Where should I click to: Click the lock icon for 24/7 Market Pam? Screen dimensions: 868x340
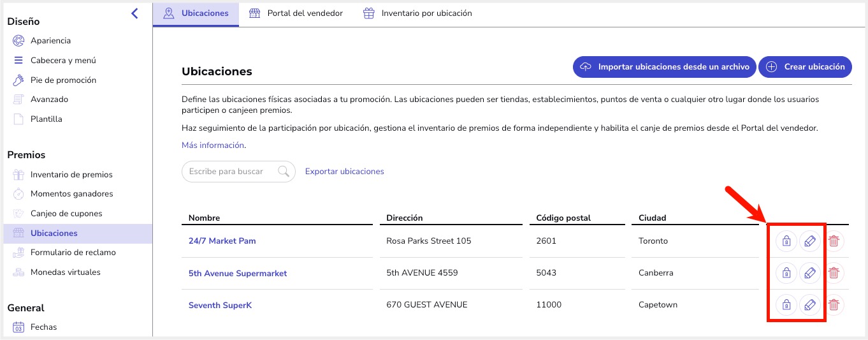click(786, 241)
